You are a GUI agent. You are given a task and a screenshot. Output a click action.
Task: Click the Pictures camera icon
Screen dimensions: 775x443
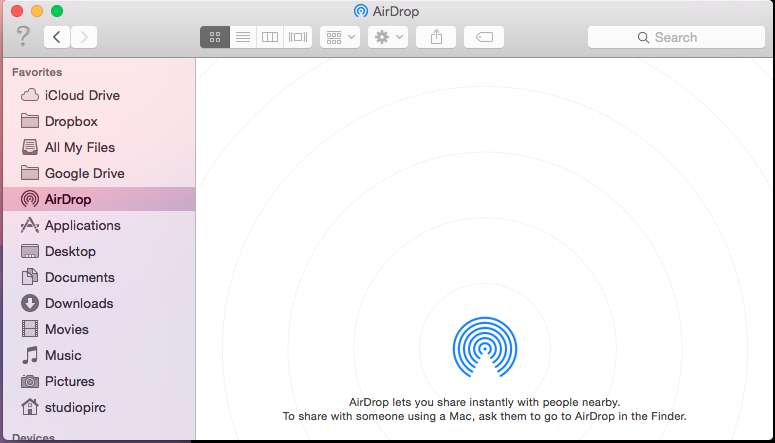click(30, 381)
